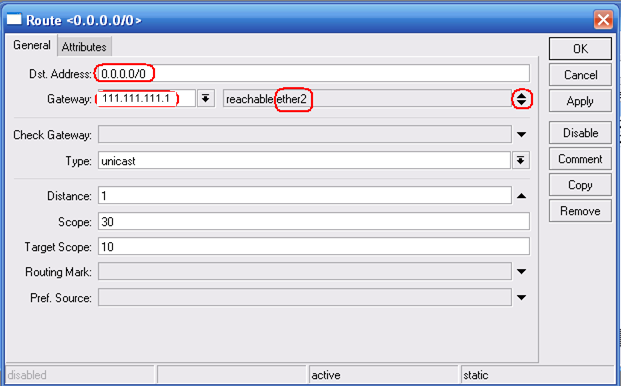The image size is (621, 386).
Task: Cancel the route dialog
Action: (x=580, y=75)
